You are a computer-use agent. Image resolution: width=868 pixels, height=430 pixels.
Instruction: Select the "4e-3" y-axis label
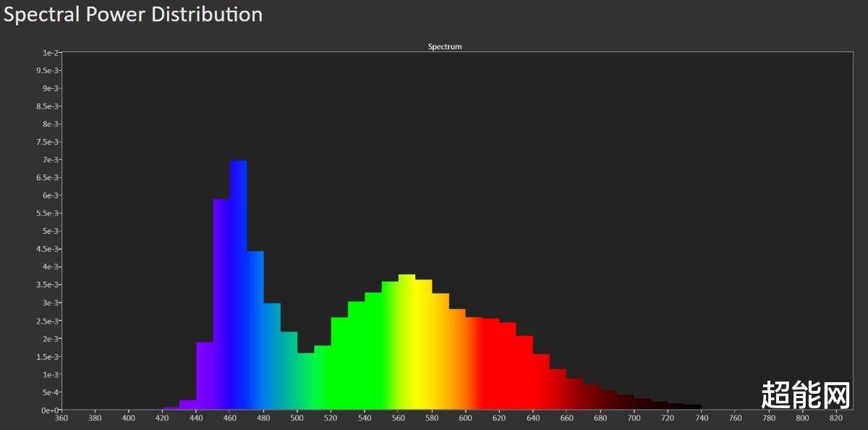coord(50,267)
